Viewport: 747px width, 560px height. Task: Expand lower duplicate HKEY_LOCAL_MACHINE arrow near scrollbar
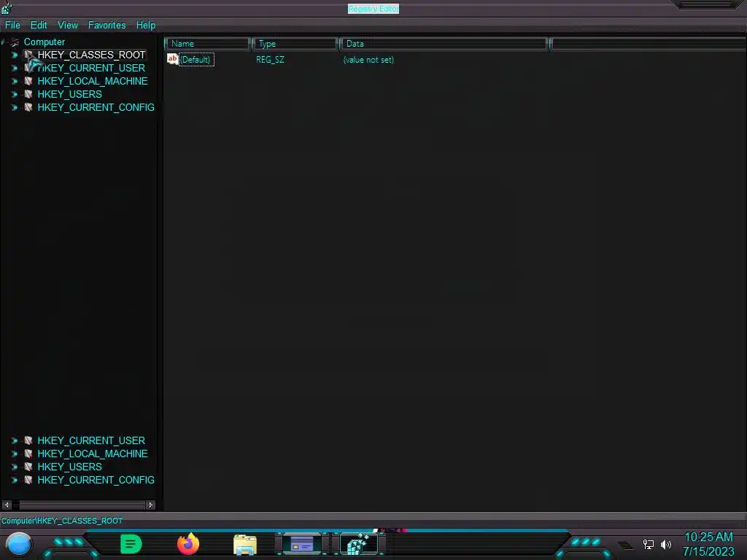(15, 454)
